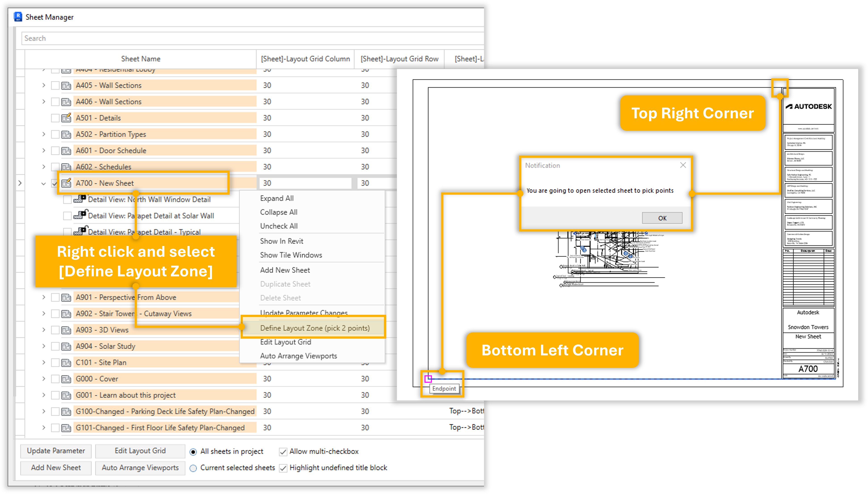
Task: Click the detail view icon for Parapet Detail at Solar Wall
Action: pos(80,215)
